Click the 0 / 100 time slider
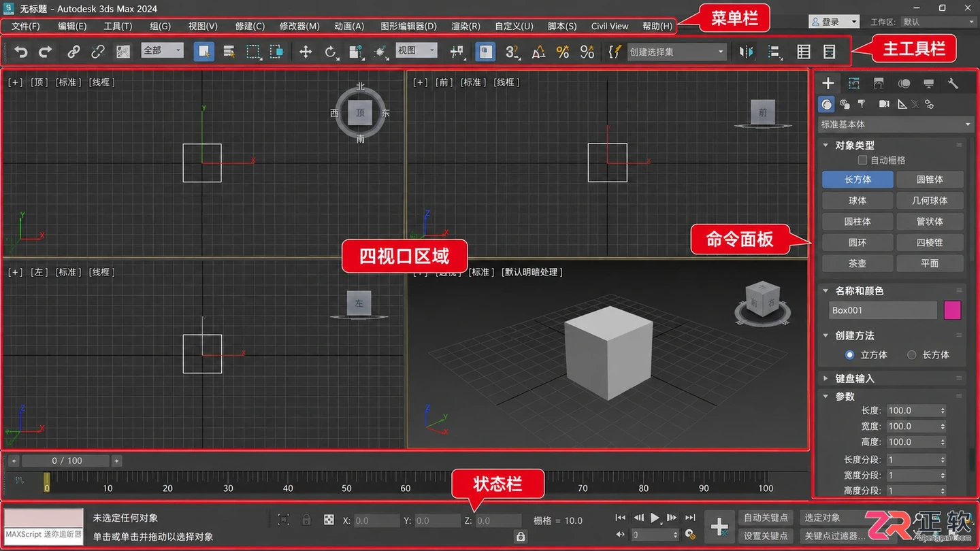Image resolution: width=980 pixels, height=551 pixels. click(67, 461)
